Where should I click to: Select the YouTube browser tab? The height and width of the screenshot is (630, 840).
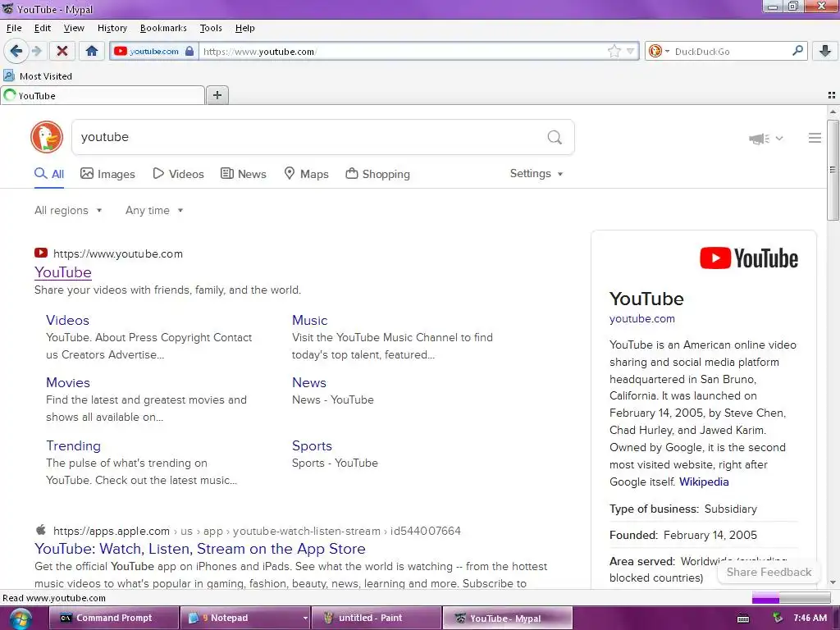[103, 96]
